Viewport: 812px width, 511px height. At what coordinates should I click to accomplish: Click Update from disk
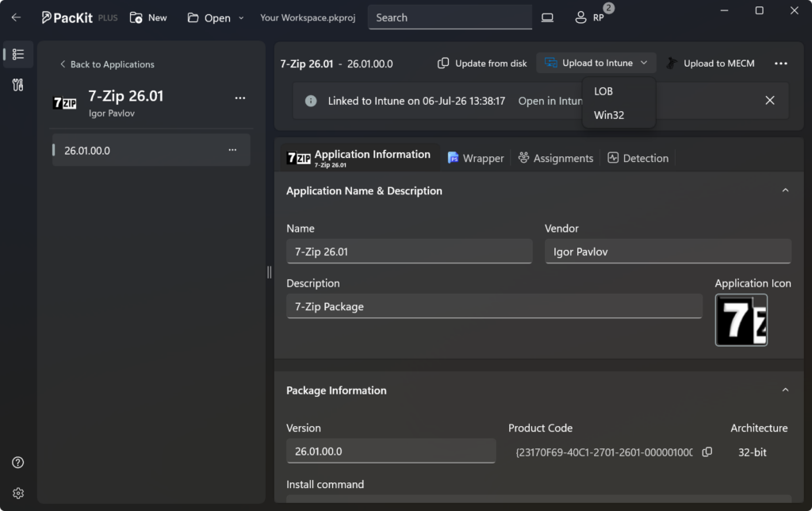(x=482, y=63)
